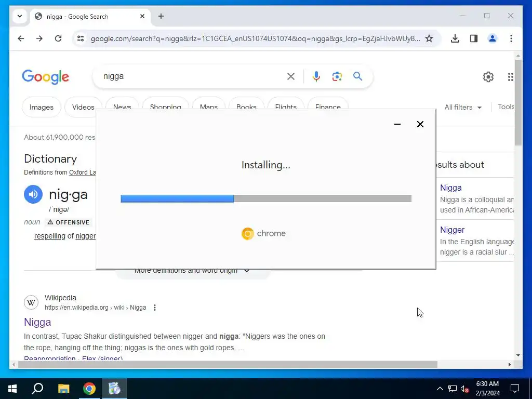Open the Wikipedia result title link
Viewport: 532px width, 399px height.
[37, 322]
